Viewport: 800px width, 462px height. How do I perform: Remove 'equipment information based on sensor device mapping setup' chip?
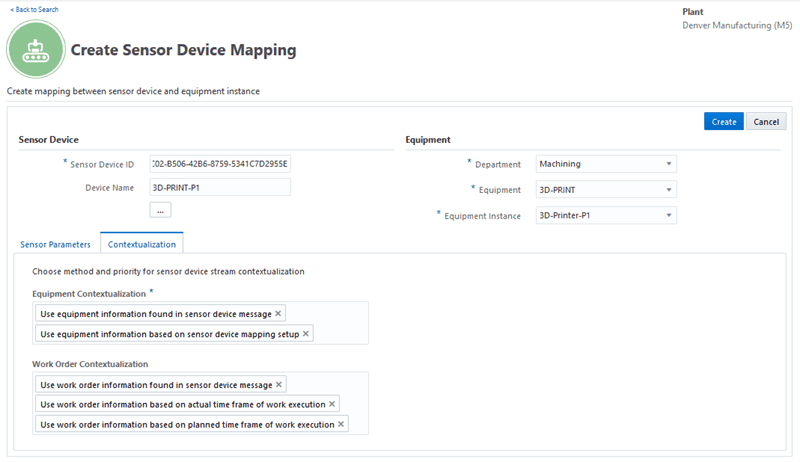pyautogui.click(x=306, y=333)
